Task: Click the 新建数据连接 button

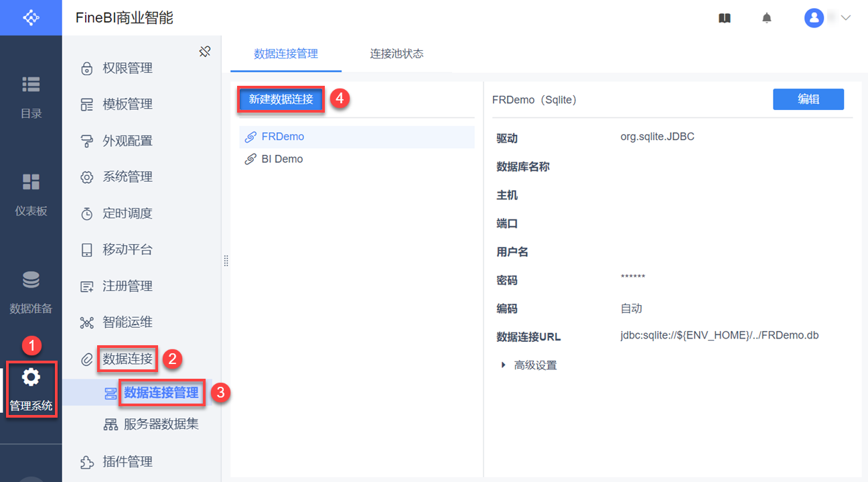Action: coord(281,99)
